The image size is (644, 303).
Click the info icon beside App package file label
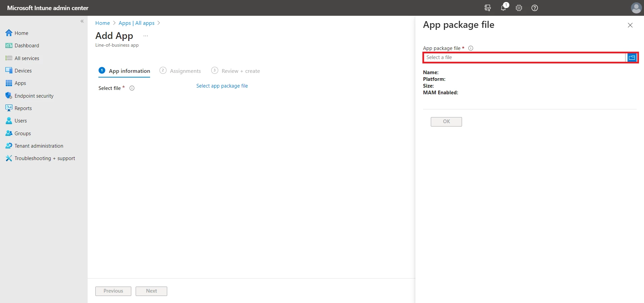coord(471,48)
